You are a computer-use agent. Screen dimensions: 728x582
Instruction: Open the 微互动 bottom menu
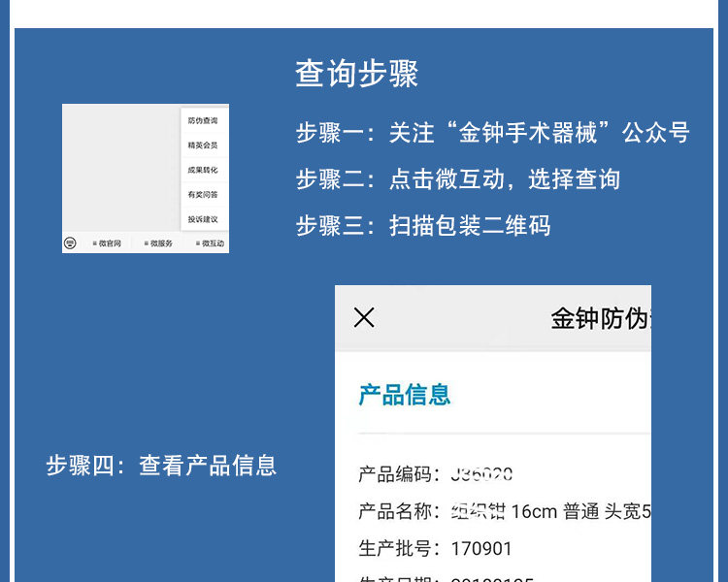pos(210,243)
